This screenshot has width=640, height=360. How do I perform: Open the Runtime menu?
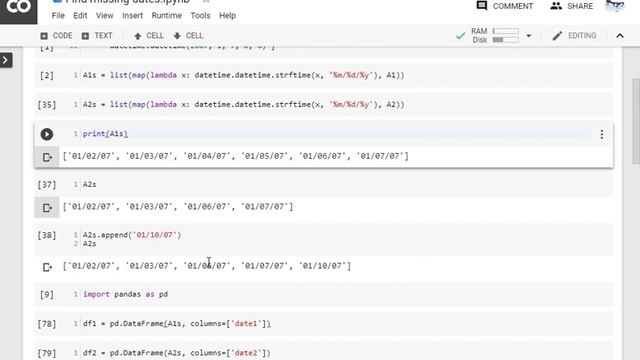point(167,16)
